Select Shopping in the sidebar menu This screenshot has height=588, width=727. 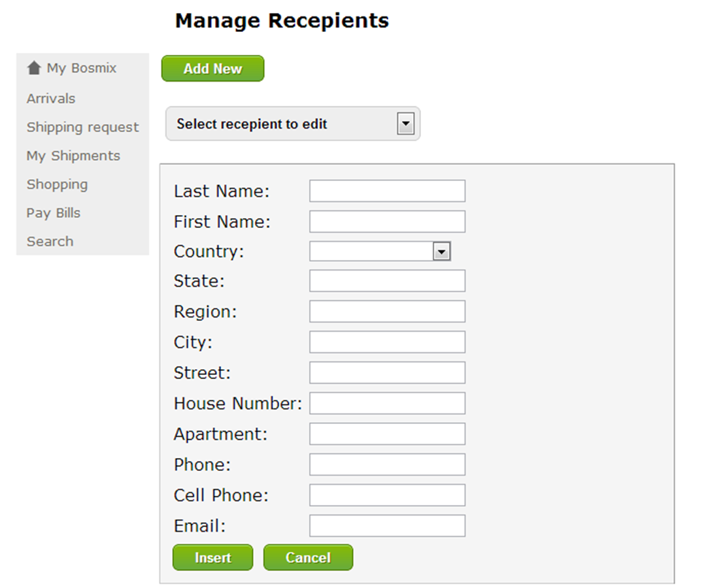coord(57,185)
